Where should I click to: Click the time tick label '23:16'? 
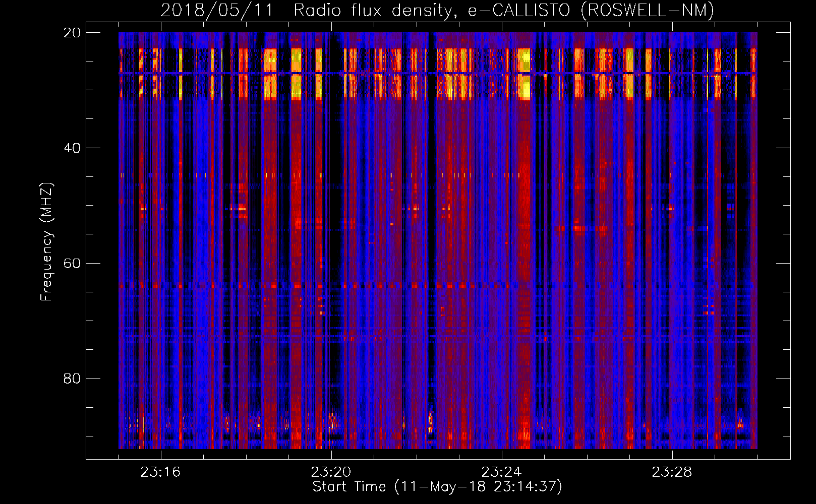(160, 472)
